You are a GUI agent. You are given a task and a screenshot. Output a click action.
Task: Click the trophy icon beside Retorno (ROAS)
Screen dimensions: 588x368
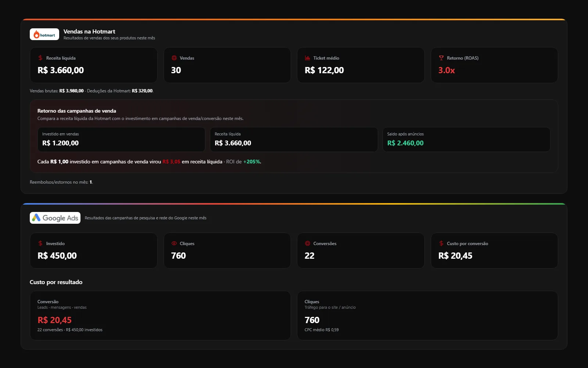(x=441, y=58)
